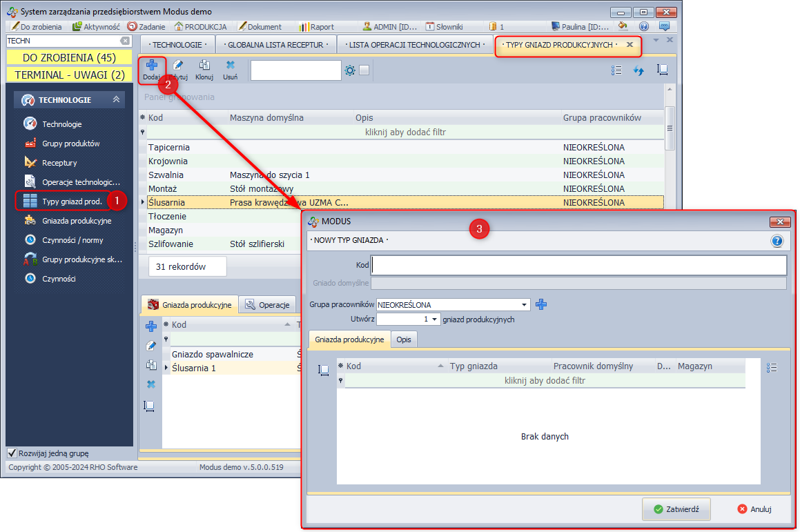Click the gear icon beside the search box

[x=350, y=70]
